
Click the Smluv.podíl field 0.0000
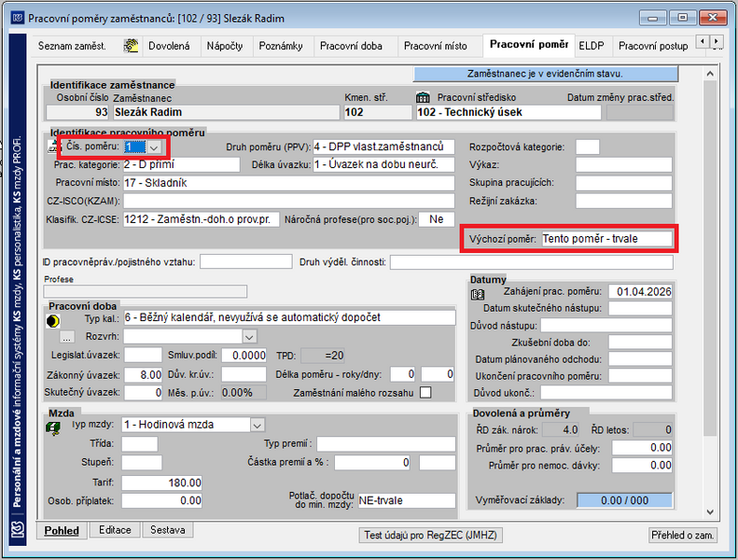pos(244,355)
